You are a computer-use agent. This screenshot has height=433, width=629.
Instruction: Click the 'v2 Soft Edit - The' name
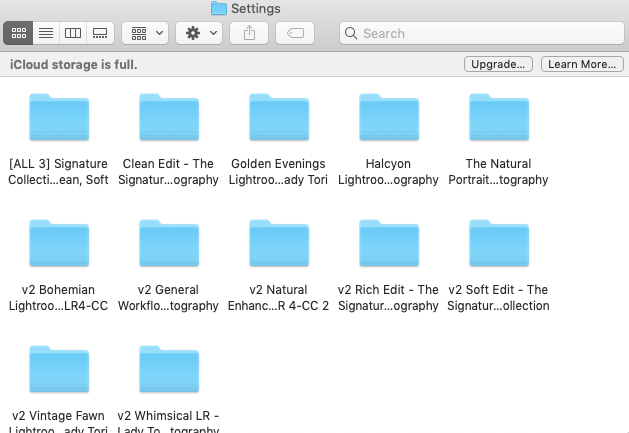(x=498, y=290)
